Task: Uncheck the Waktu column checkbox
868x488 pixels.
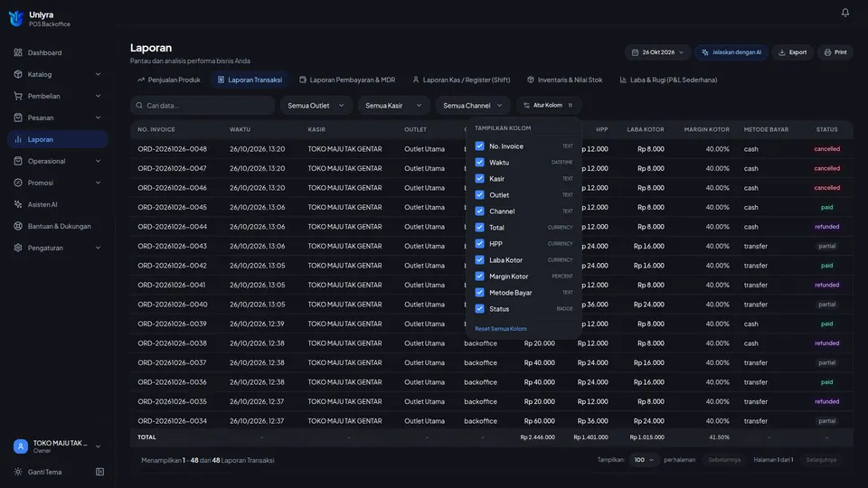Action: point(479,162)
